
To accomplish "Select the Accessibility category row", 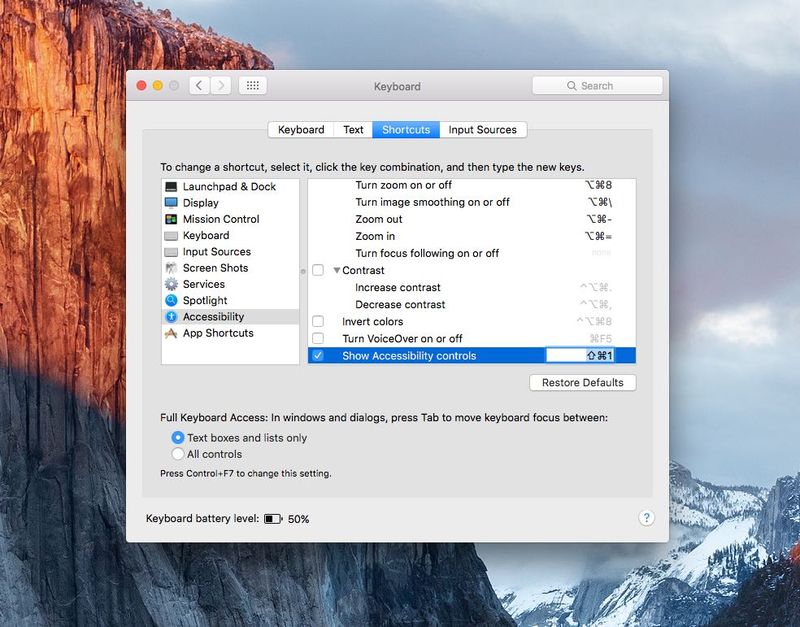I will pyautogui.click(x=230, y=317).
